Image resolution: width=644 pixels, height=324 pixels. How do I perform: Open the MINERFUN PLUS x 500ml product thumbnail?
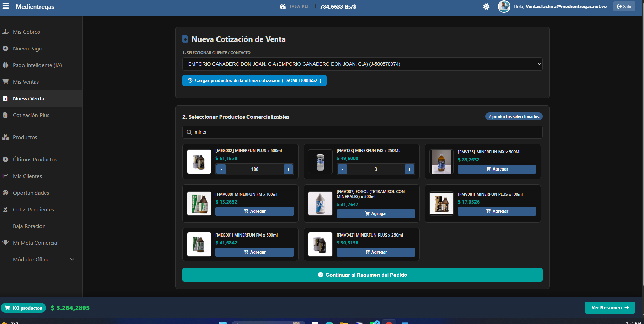(x=199, y=162)
